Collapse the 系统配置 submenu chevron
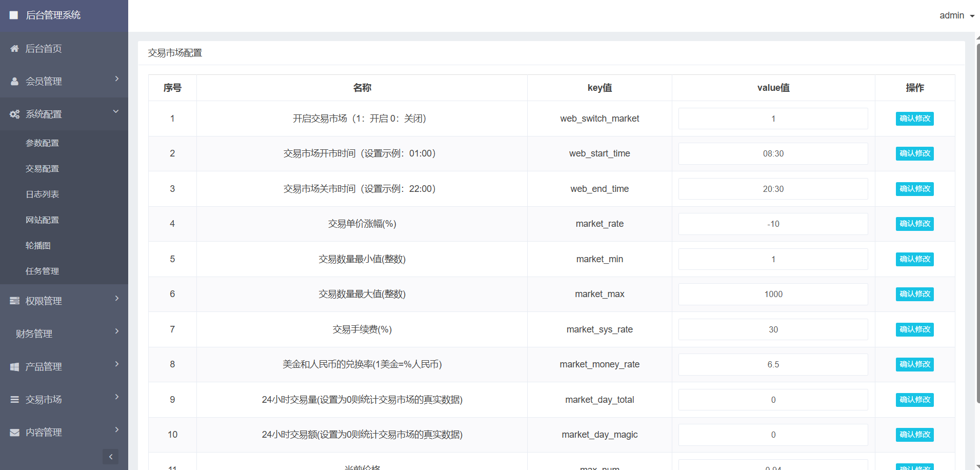980x470 pixels. (116, 111)
